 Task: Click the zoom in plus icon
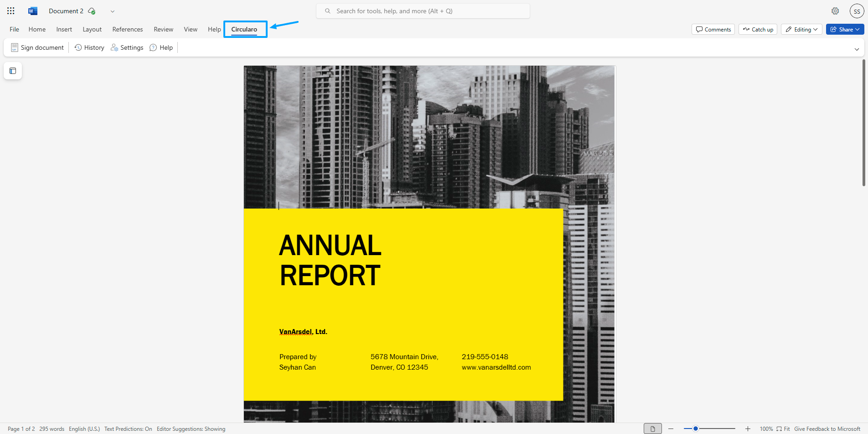point(748,429)
